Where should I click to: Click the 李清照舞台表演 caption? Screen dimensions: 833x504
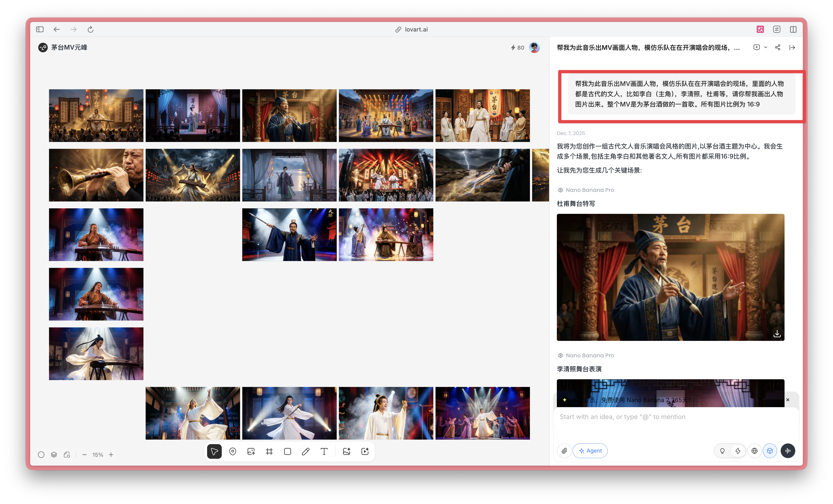579,369
